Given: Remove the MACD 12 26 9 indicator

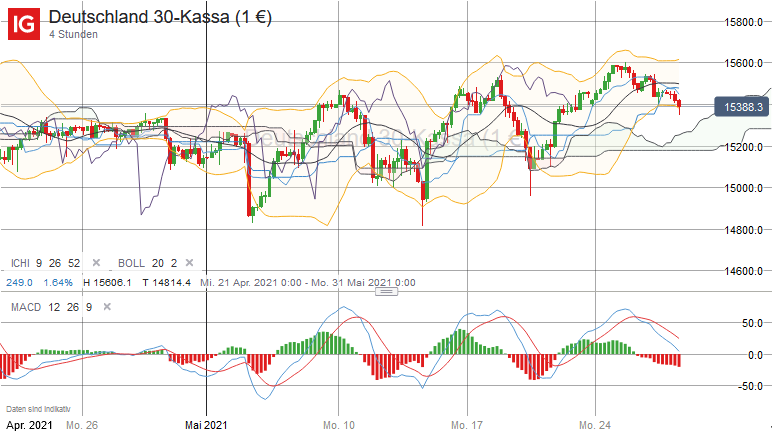Looking at the screenshot, I should point(107,307).
